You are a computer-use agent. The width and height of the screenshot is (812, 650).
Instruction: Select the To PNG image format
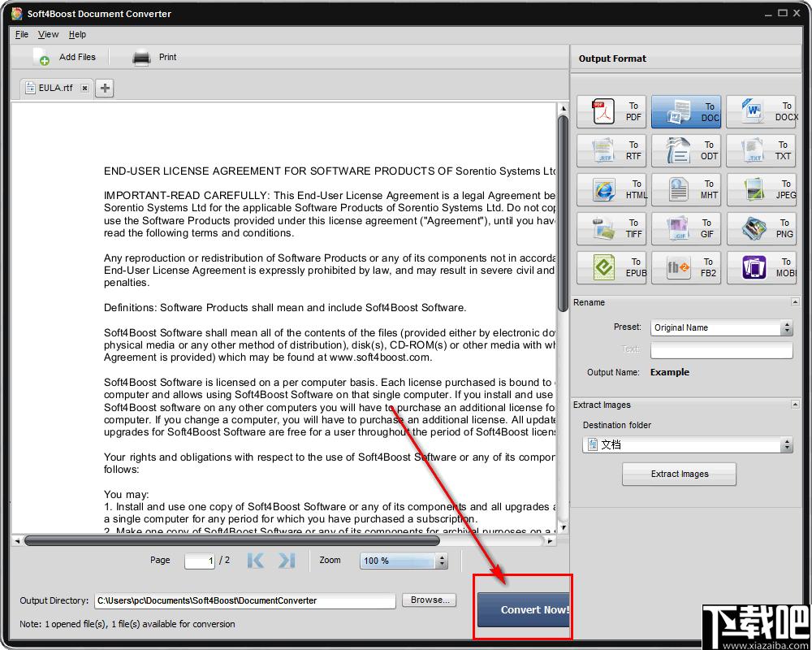point(762,228)
